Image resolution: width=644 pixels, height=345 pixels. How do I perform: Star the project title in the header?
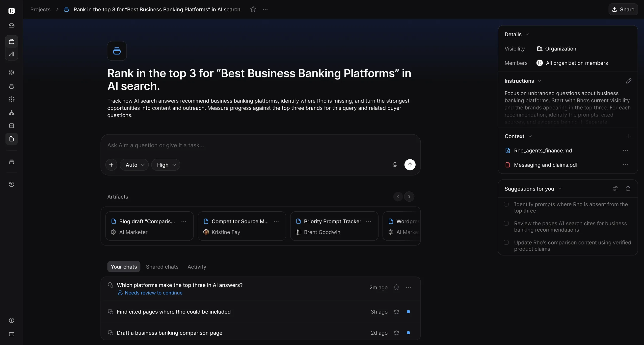pyautogui.click(x=253, y=9)
